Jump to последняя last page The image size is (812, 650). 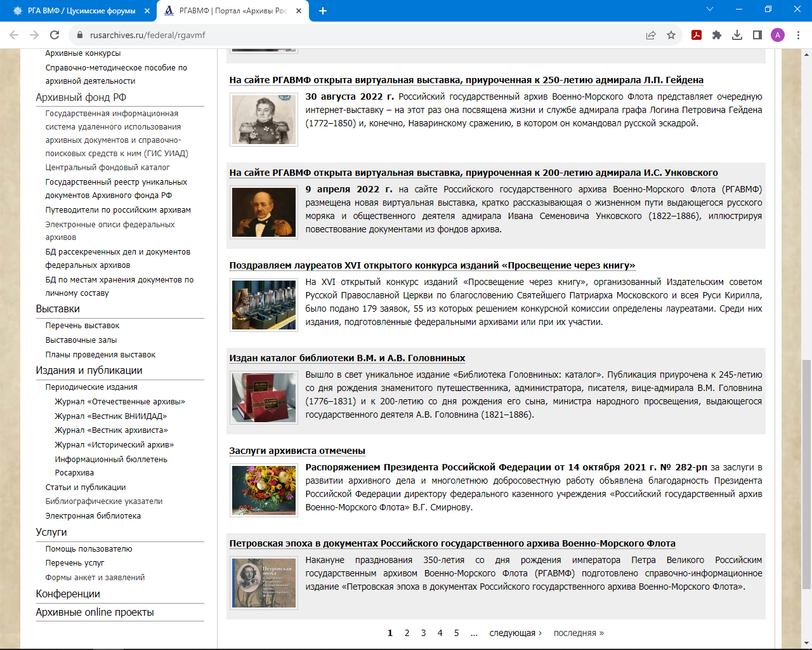579,633
